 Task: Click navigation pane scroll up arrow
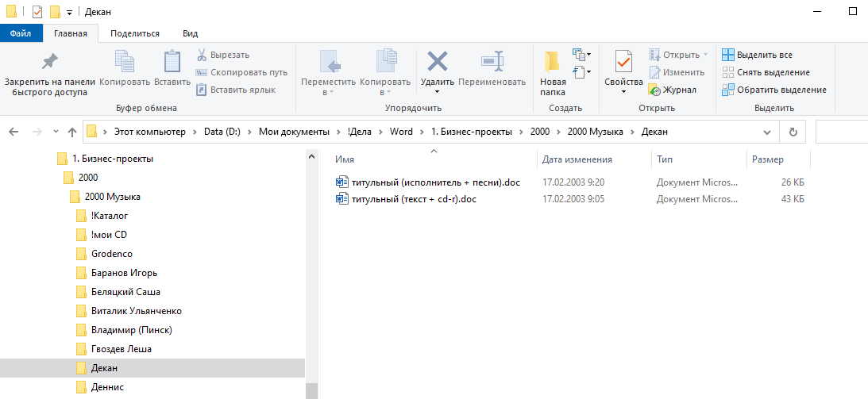pos(311,156)
